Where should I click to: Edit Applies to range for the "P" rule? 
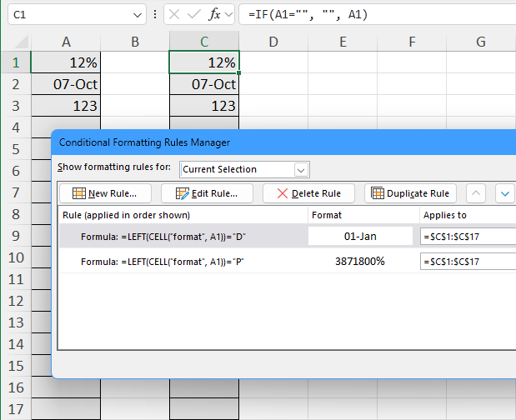tap(468, 262)
